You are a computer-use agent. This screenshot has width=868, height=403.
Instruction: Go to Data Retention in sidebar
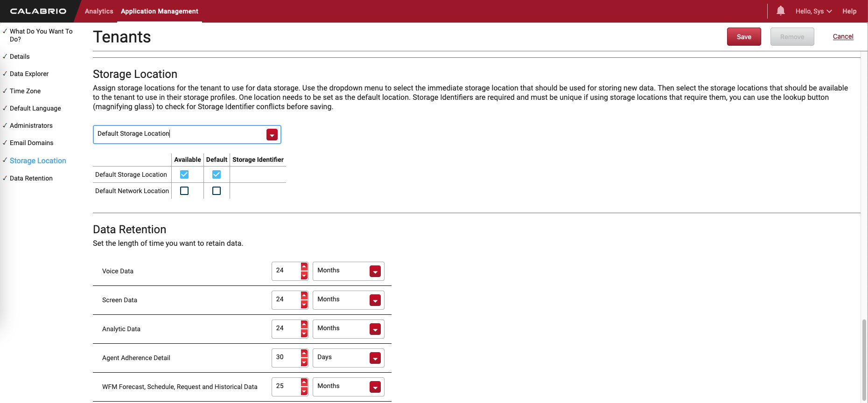pyautogui.click(x=31, y=178)
